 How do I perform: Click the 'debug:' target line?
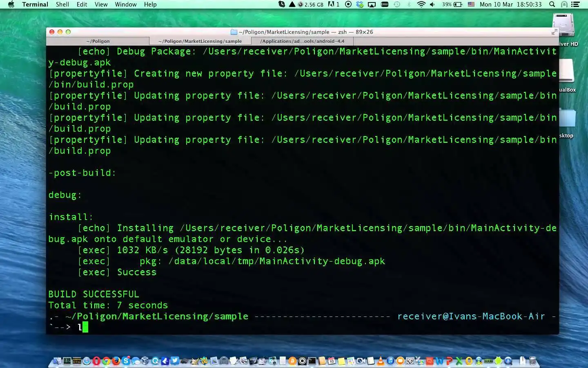[65, 195]
